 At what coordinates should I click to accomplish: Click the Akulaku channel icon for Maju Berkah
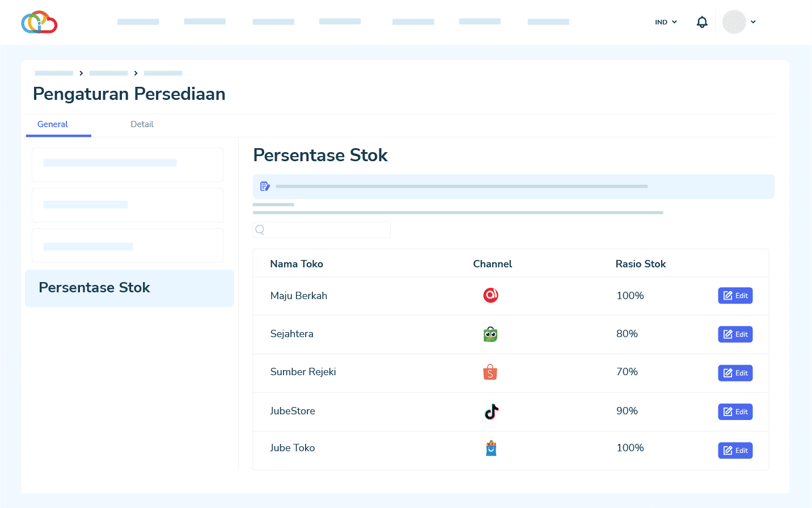point(490,295)
